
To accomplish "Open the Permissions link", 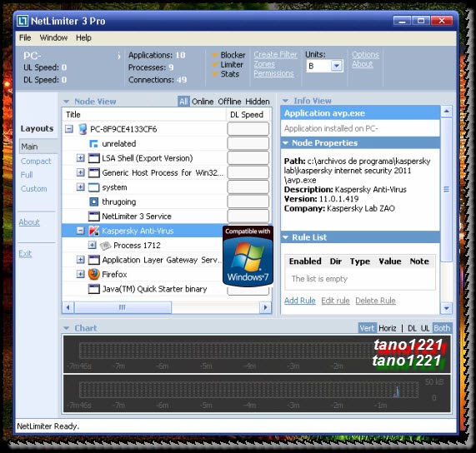I will 273,73.
